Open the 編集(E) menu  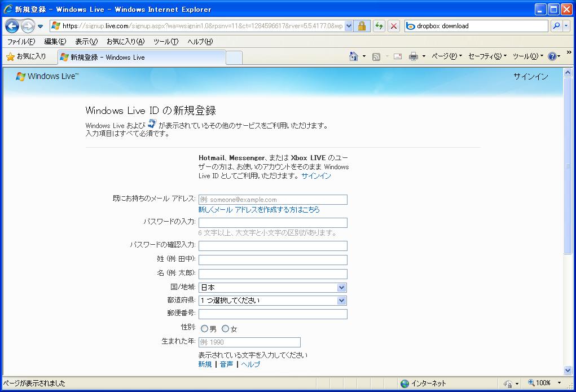(x=55, y=42)
